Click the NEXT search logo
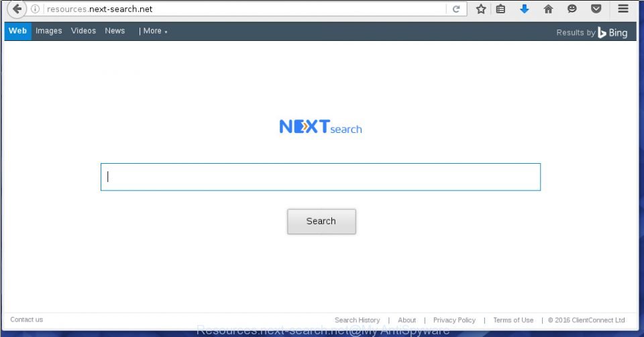 tap(321, 127)
